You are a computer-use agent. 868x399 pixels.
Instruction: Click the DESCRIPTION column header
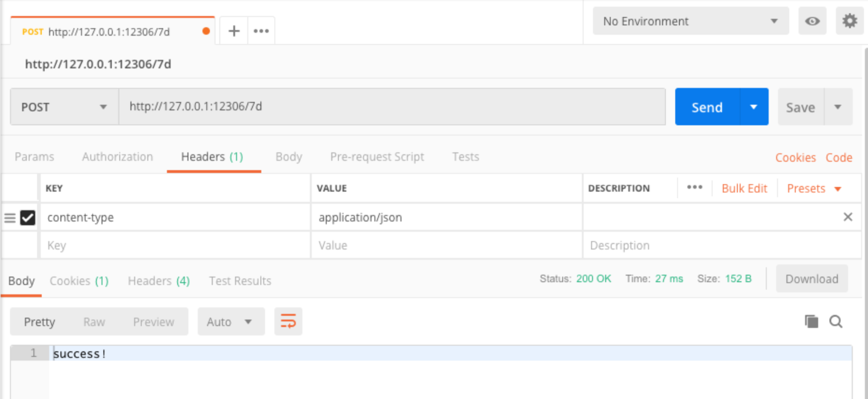pyautogui.click(x=618, y=188)
